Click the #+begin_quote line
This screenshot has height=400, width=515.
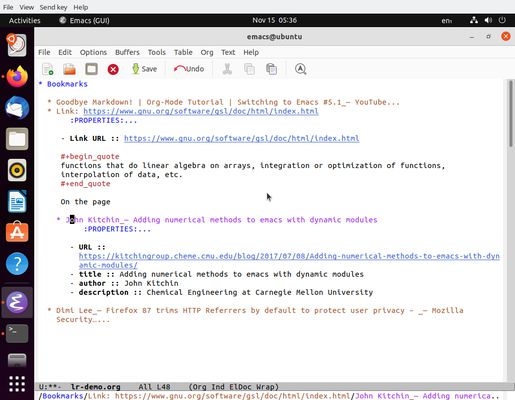90,156
